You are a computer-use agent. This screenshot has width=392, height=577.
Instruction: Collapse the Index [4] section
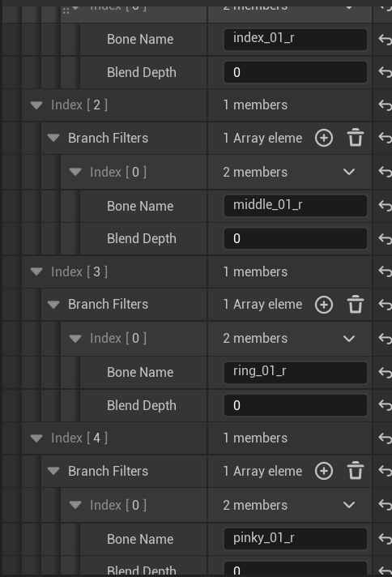(x=36, y=438)
